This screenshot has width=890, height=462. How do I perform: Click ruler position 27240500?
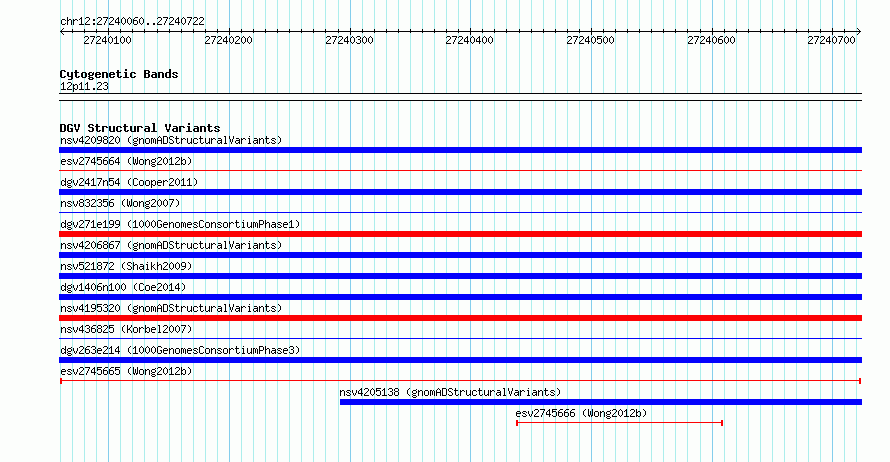tap(590, 40)
